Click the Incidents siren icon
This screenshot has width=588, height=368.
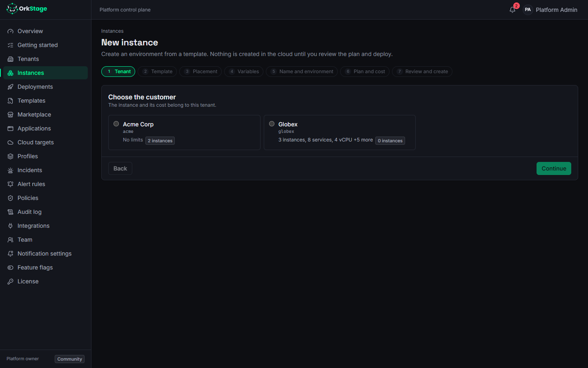tap(10, 170)
